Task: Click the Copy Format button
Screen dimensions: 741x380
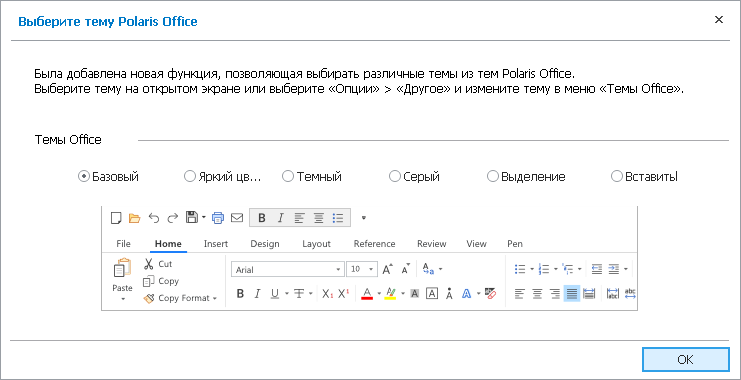Action: click(180, 298)
